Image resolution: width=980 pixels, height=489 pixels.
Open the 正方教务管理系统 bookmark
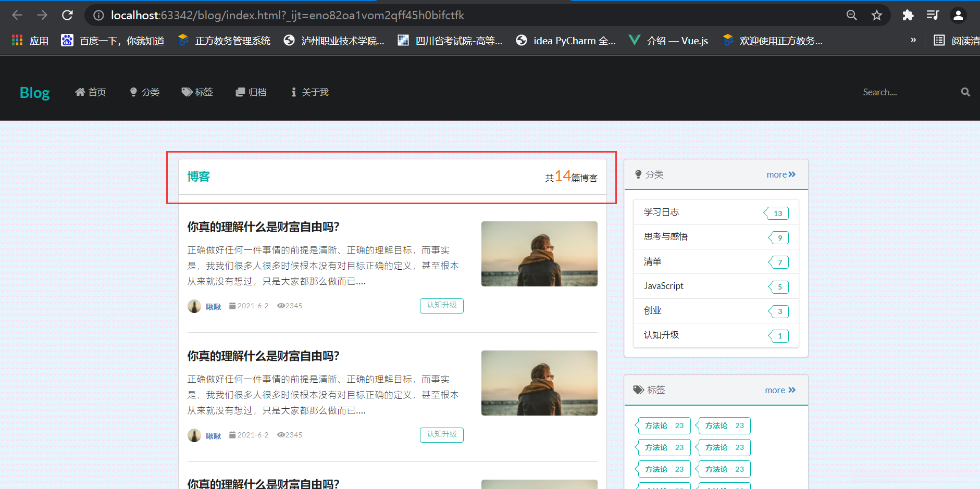coord(224,41)
